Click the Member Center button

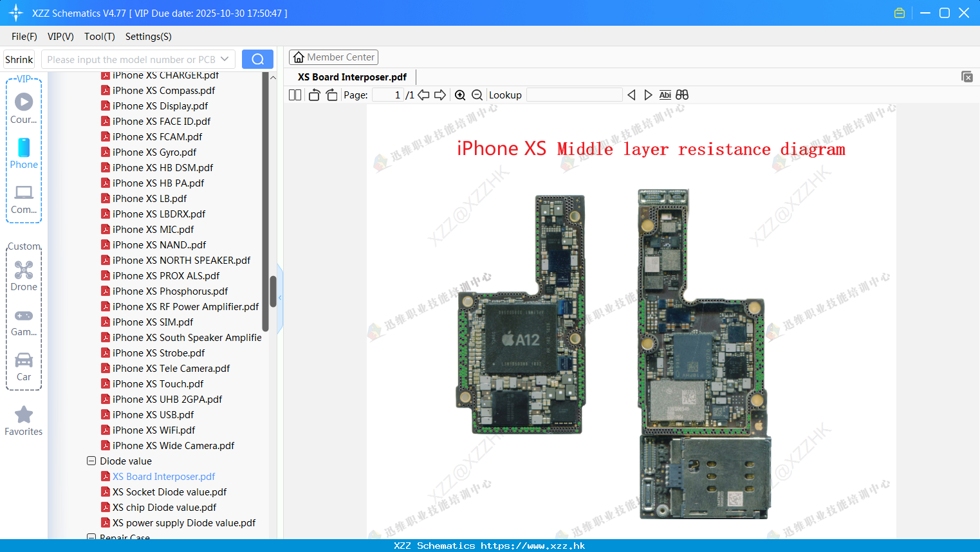tap(333, 57)
